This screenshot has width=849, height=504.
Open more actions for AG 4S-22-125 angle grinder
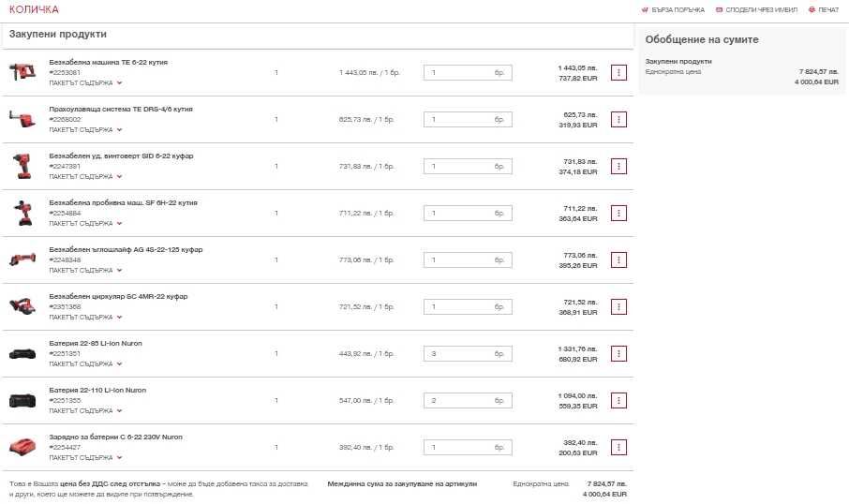618,259
